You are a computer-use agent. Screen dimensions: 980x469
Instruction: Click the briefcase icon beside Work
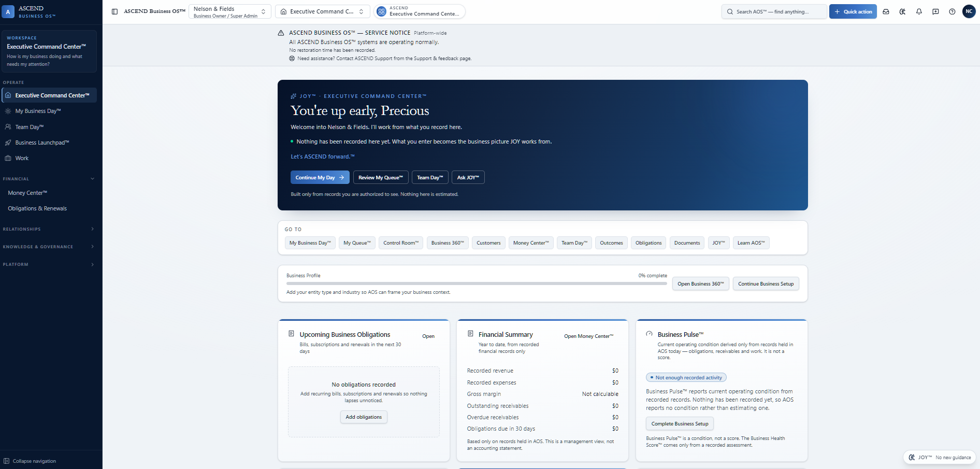point(8,158)
